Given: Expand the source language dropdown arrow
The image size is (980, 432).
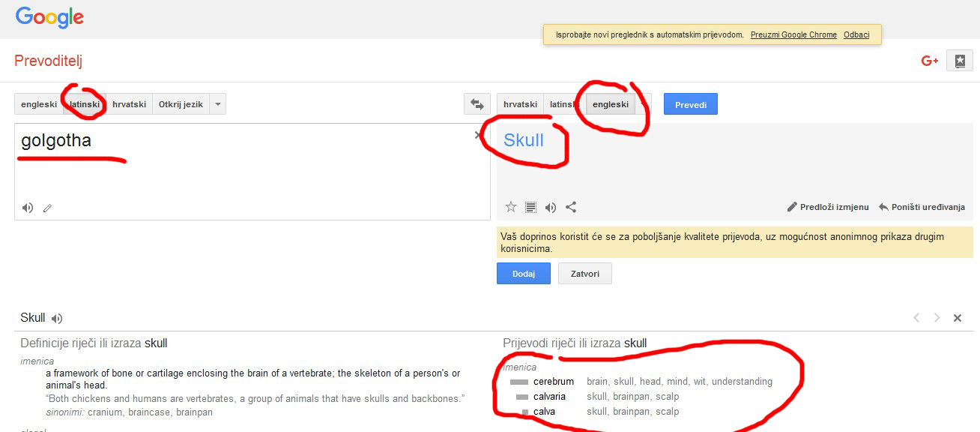Looking at the screenshot, I should coord(217,104).
